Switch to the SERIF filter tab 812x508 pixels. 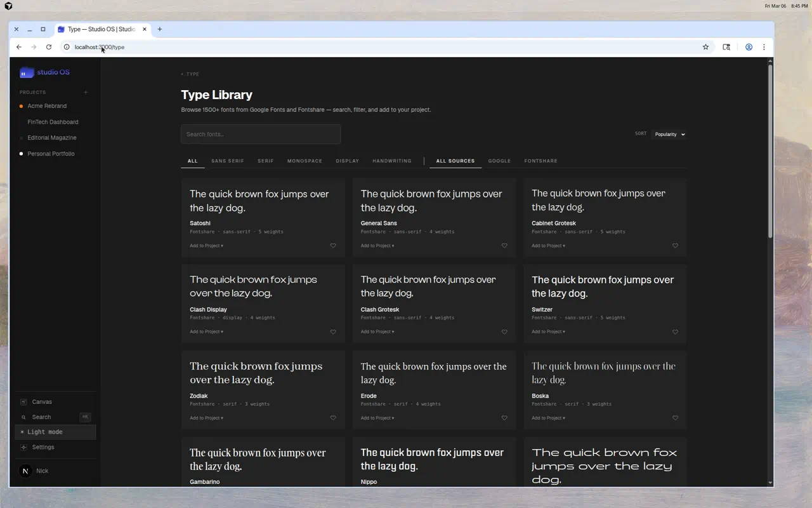[266, 161]
